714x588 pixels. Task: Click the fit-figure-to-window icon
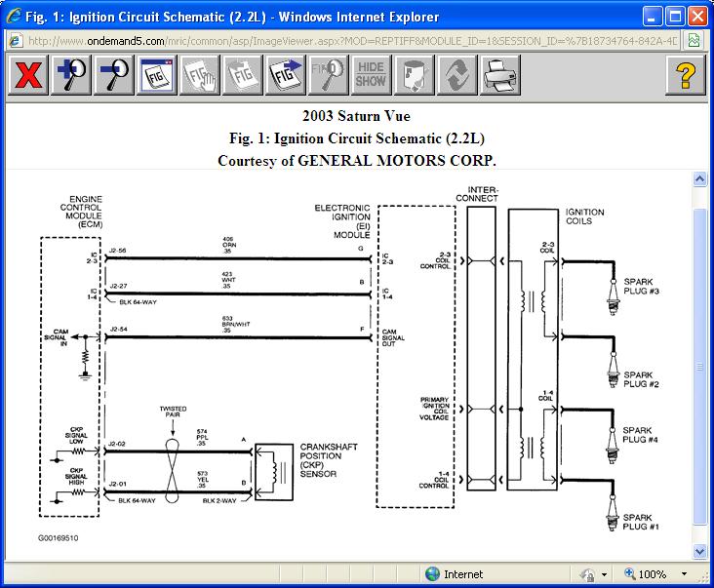tap(157, 75)
